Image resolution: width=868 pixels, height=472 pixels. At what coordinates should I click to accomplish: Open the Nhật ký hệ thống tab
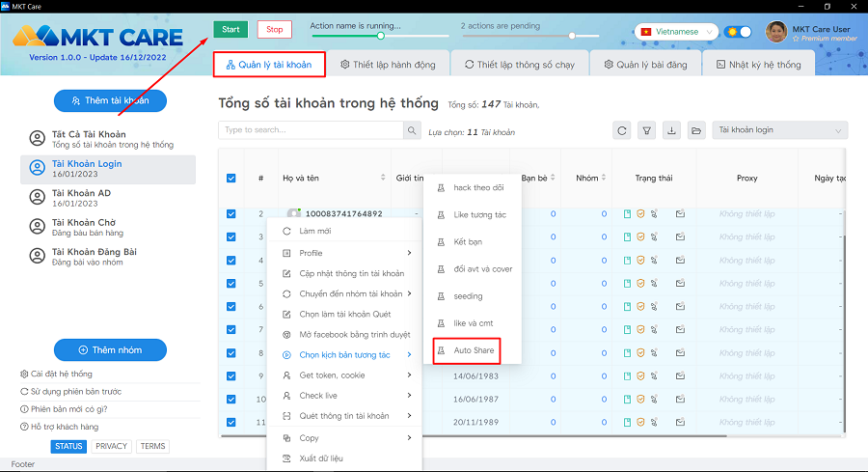coord(758,65)
